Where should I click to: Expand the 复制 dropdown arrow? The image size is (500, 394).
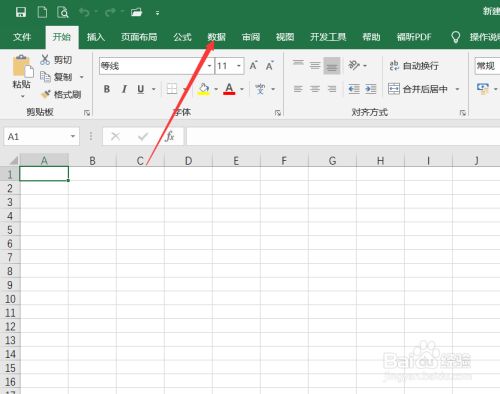pyautogui.click(x=82, y=77)
